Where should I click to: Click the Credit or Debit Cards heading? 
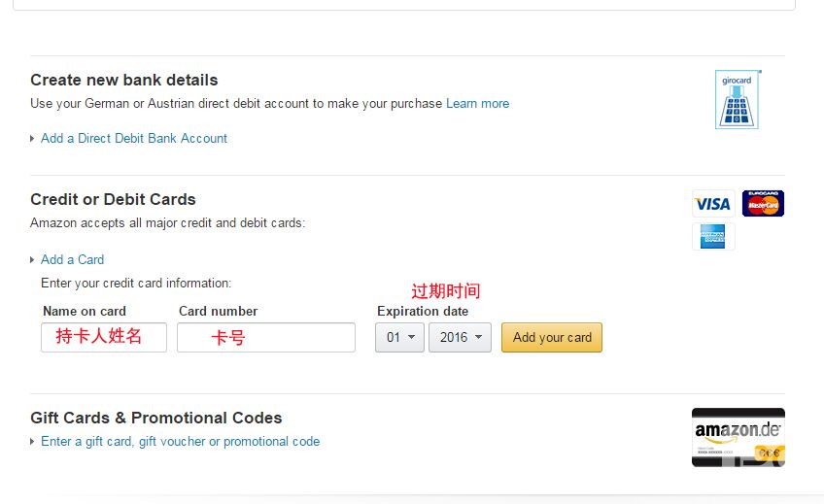pos(113,199)
